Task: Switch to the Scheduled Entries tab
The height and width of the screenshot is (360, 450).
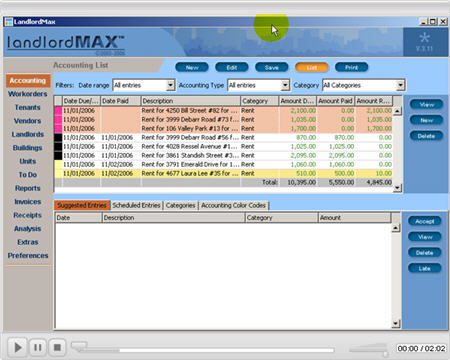Action: (136, 205)
